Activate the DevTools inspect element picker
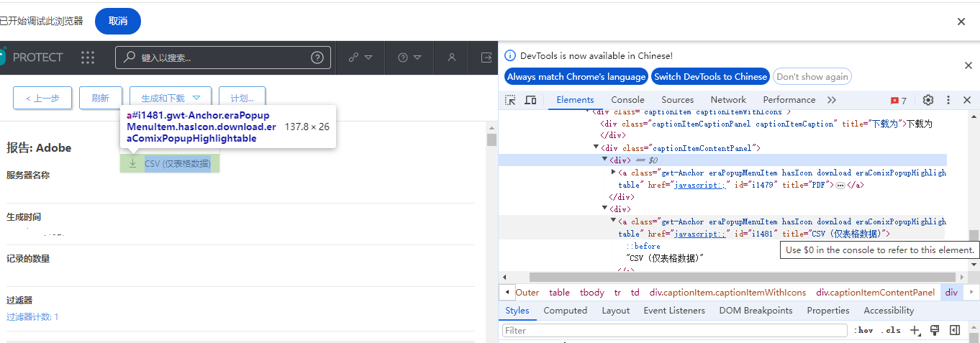The width and height of the screenshot is (980, 343). click(x=510, y=100)
